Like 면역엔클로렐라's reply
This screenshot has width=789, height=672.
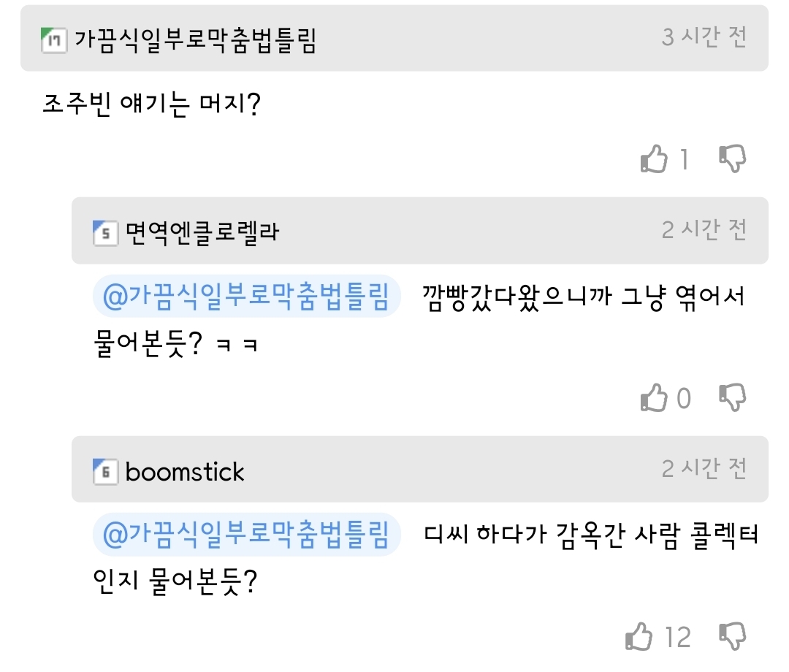[654, 398]
